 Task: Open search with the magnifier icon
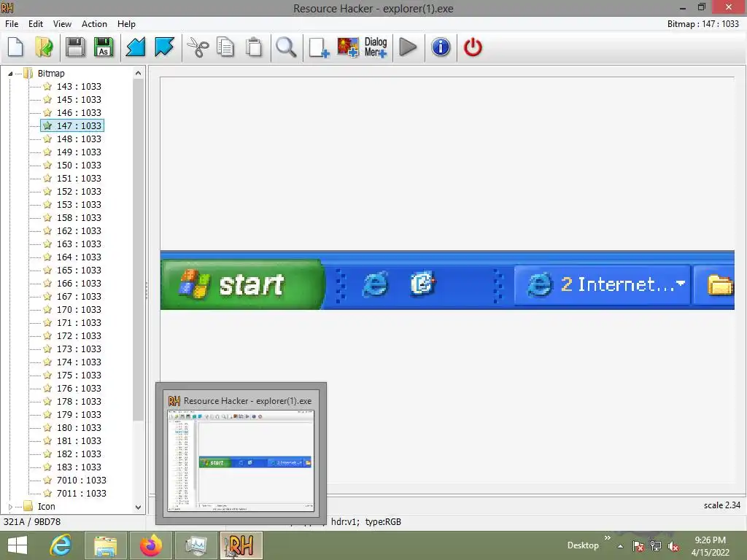point(286,47)
